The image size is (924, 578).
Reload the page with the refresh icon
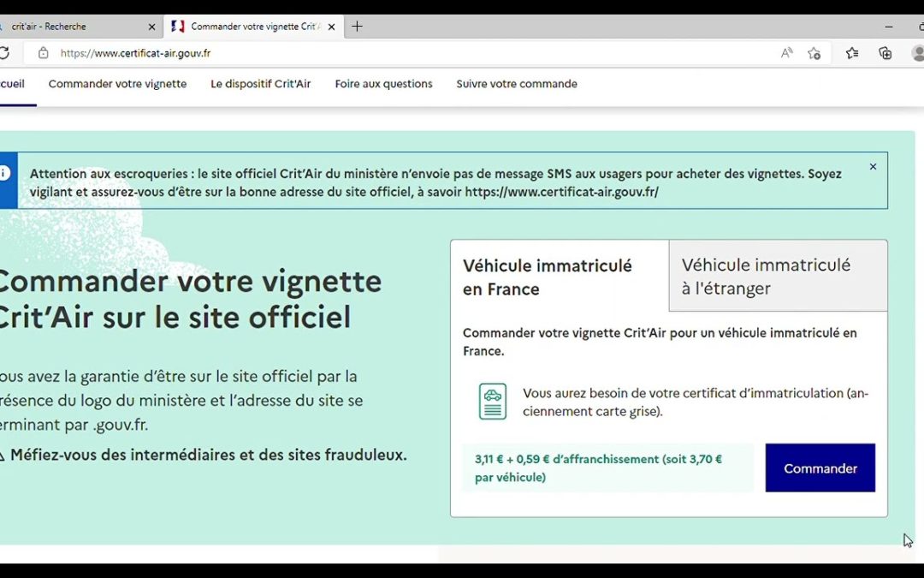3,53
